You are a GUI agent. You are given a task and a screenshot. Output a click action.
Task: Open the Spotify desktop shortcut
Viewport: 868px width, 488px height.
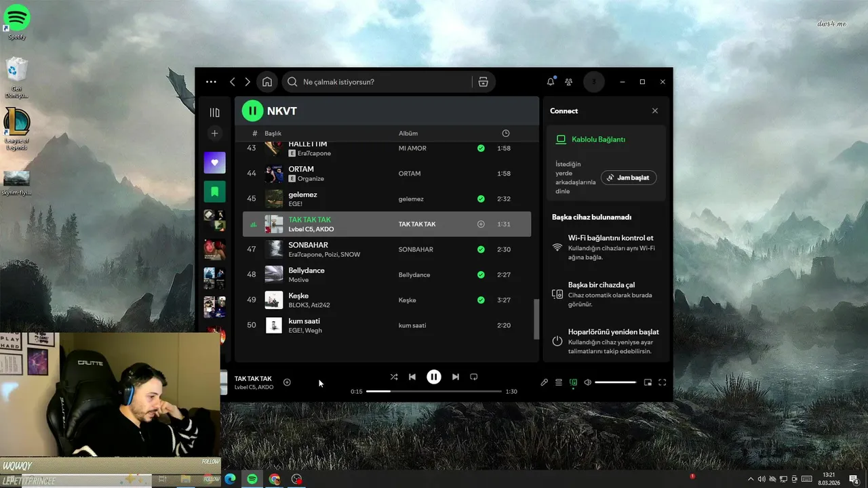17,22
